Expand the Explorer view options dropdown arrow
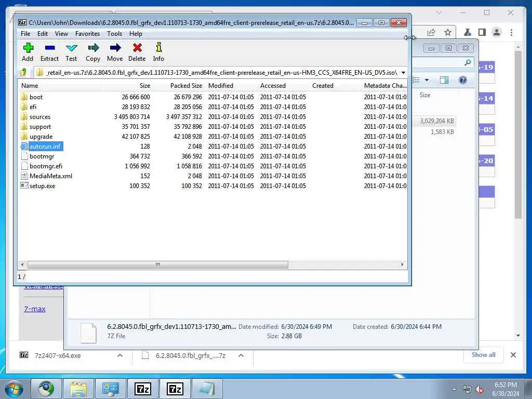The image size is (532, 399). tap(427, 80)
